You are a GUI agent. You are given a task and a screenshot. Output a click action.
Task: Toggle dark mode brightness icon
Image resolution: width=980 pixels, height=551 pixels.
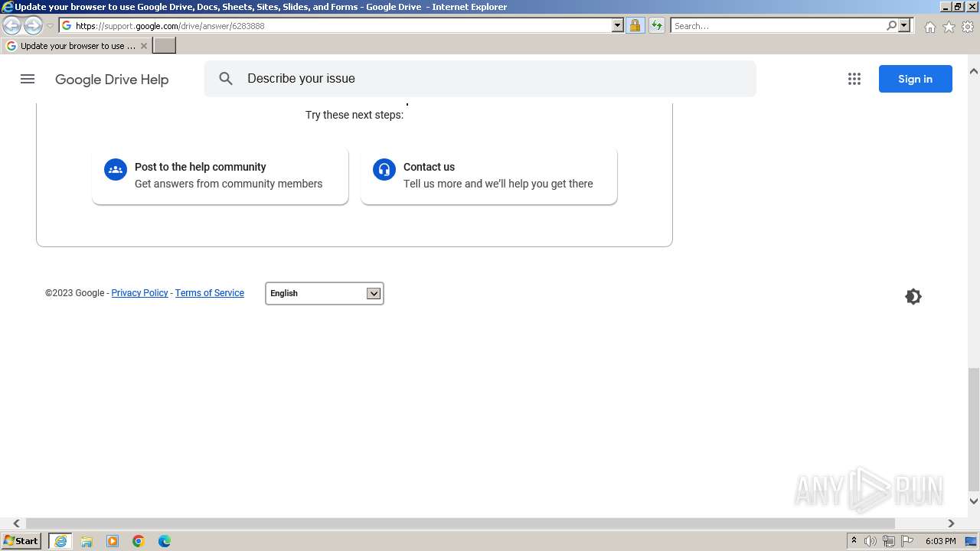click(x=913, y=296)
